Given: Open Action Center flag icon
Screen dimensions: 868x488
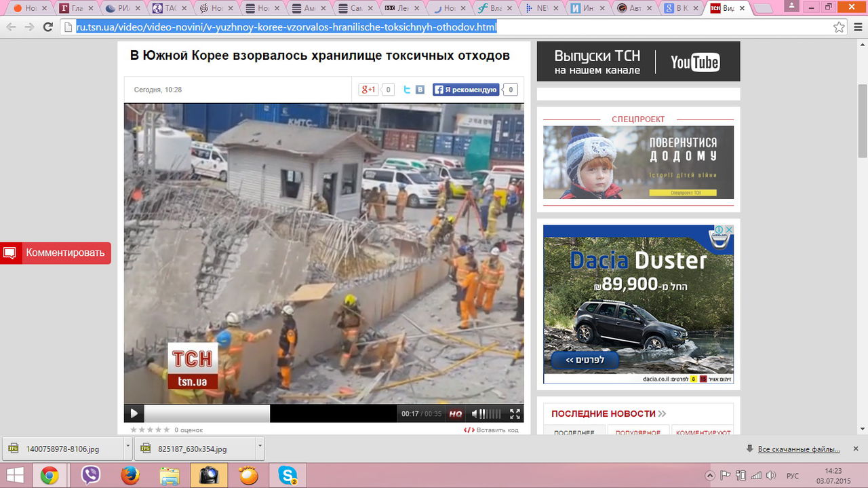Looking at the screenshot, I should [726, 475].
